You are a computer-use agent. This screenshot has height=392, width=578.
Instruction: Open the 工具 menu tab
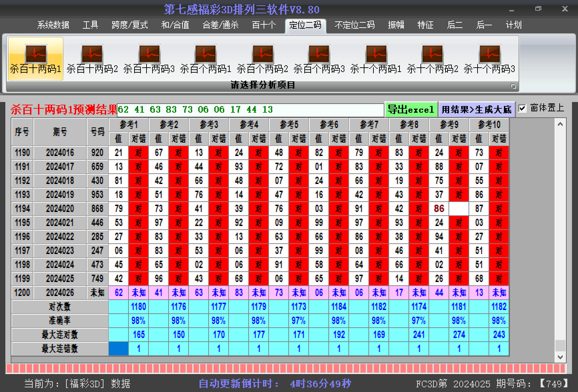tap(90, 25)
